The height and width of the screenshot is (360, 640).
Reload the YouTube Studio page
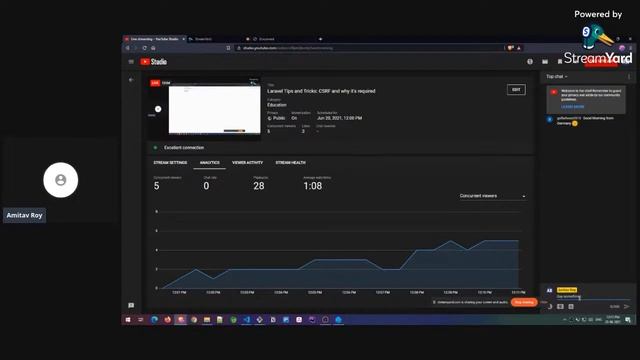[x=144, y=48]
